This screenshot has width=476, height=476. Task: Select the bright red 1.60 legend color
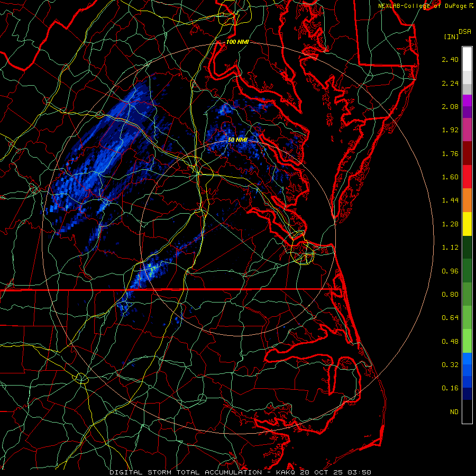467,177
